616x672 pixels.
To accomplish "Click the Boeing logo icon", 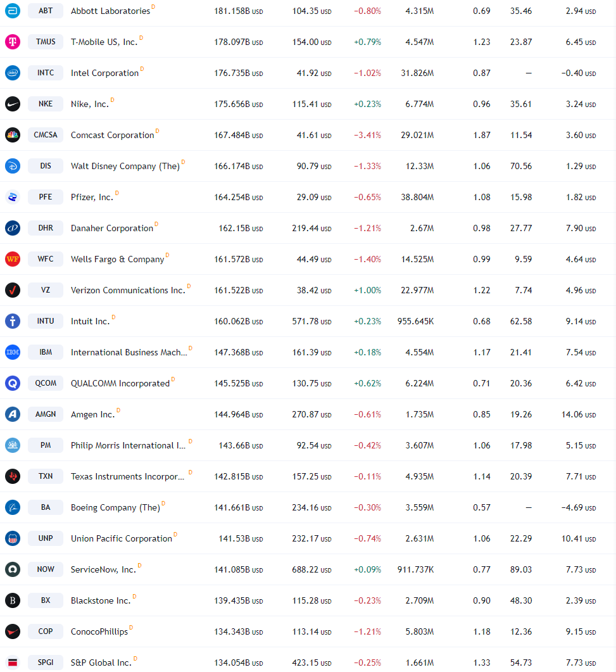I will [13, 507].
